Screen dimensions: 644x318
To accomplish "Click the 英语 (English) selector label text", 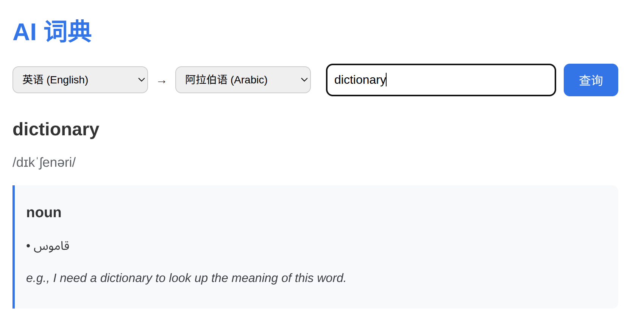I will [x=55, y=80].
